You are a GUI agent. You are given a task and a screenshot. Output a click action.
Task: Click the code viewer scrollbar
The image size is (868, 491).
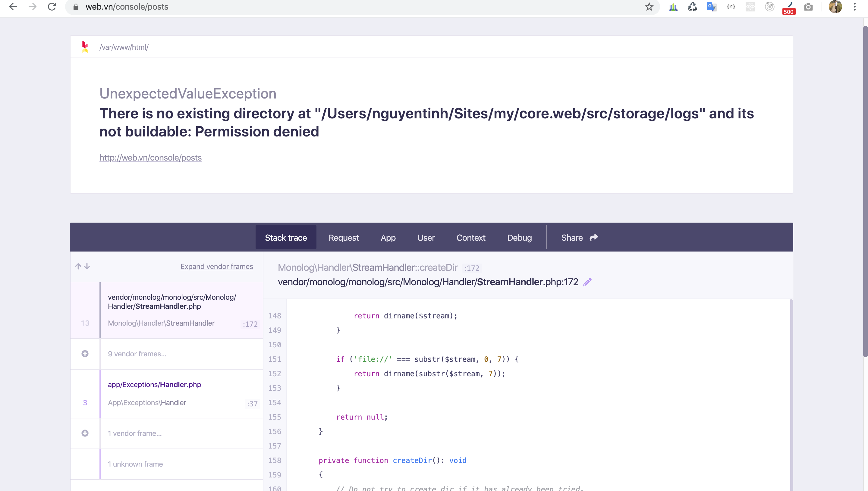pos(791,395)
